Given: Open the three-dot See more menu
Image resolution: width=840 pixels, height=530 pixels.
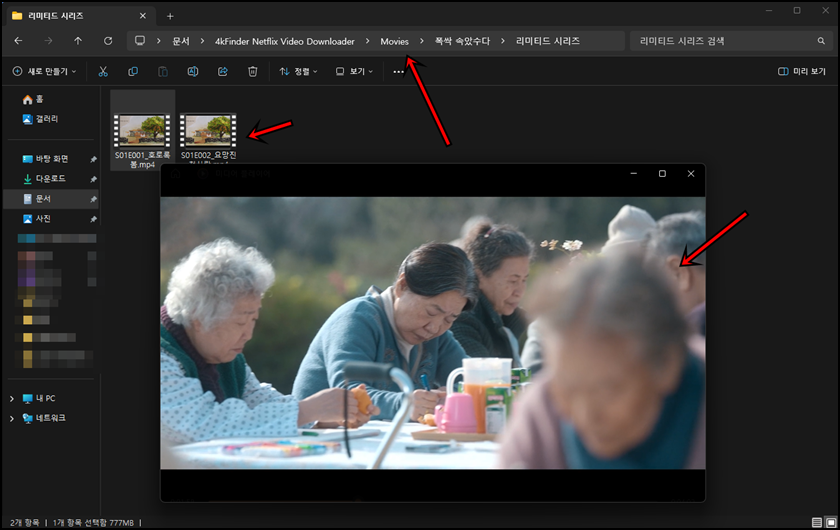Looking at the screenshot, I should pyautogui.click(x=399, y=72).
